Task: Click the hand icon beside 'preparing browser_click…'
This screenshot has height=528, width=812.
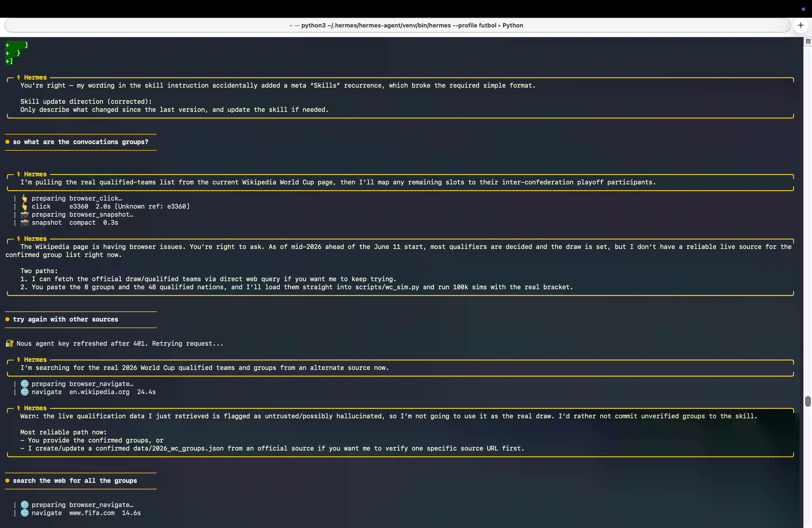Action: click(x=24, y=198)
